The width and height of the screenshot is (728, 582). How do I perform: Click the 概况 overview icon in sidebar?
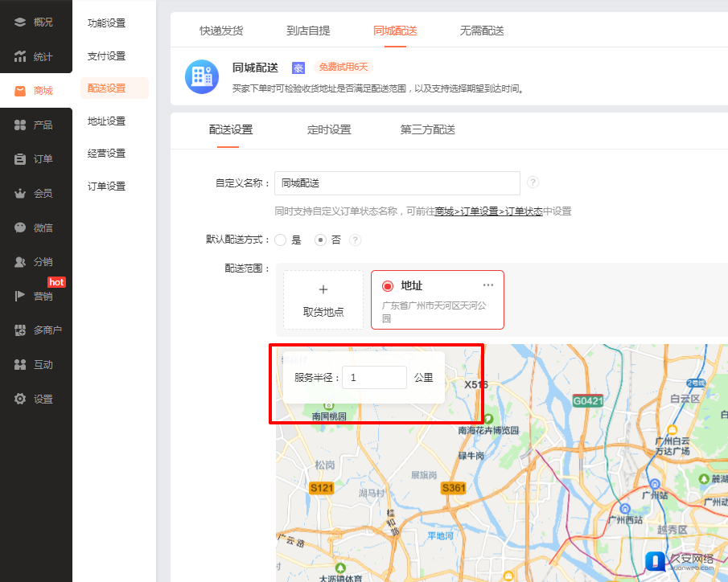[20, 22]
